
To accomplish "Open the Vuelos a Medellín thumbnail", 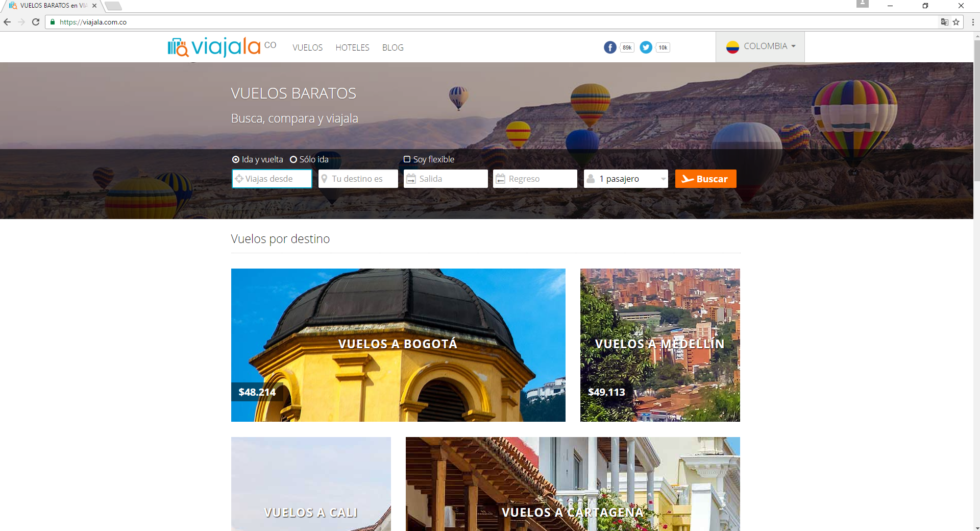I will [x=660, y=345].
